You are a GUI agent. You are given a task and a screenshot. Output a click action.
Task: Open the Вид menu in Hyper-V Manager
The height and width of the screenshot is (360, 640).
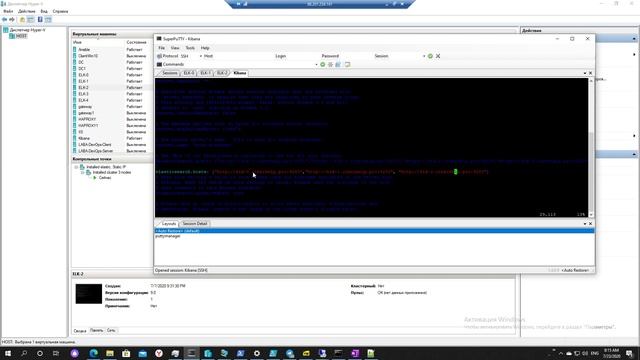44,11
